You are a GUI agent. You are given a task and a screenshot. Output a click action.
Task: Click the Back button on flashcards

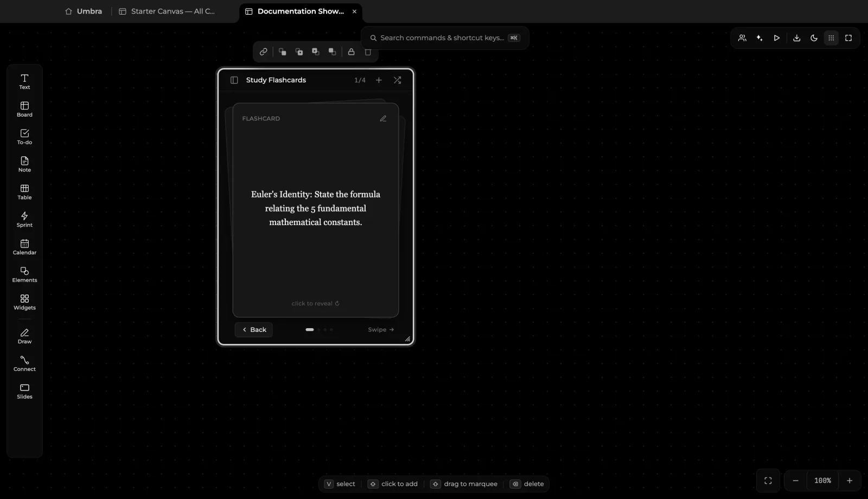tap(254, 329)
